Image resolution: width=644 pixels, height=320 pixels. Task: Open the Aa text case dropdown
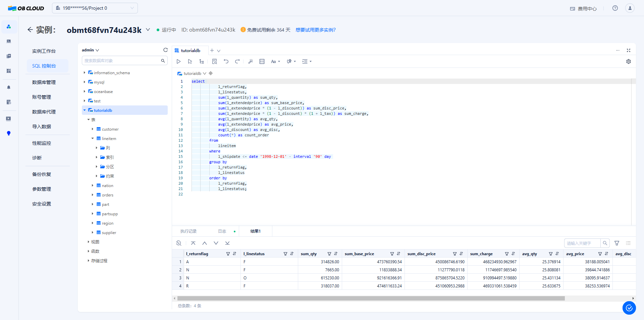[x=275, y=61]
